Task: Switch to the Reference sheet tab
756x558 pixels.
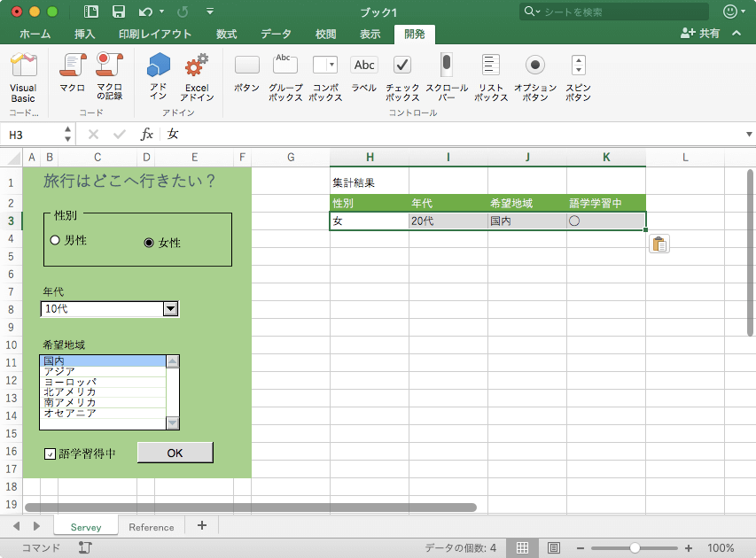Action: pyautogui.click(x=152, y=527)
